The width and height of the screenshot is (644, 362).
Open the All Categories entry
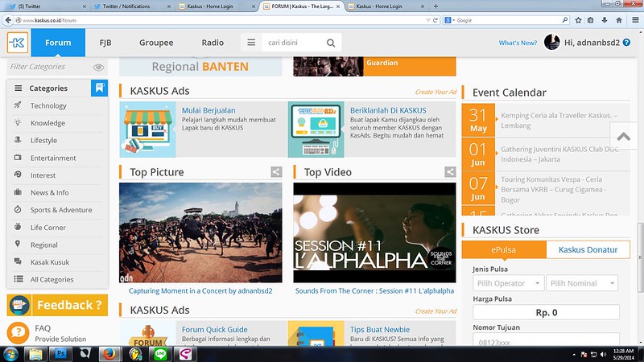click(x=52, y=279)
